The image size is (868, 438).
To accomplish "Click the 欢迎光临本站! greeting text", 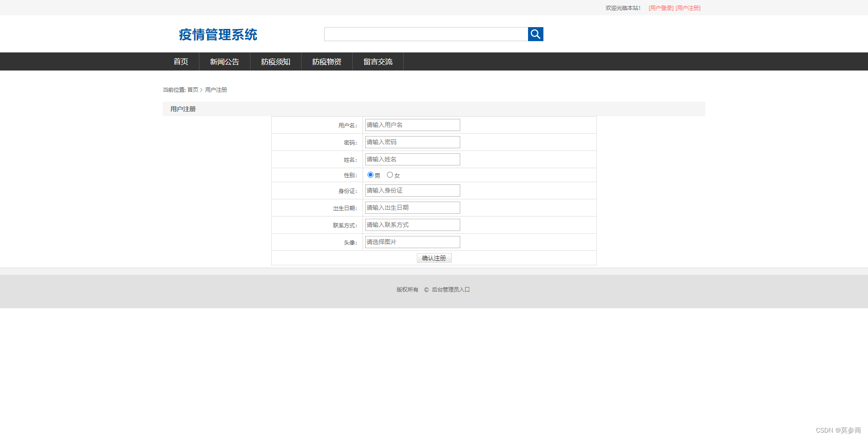I will click(x=623, y=8).
